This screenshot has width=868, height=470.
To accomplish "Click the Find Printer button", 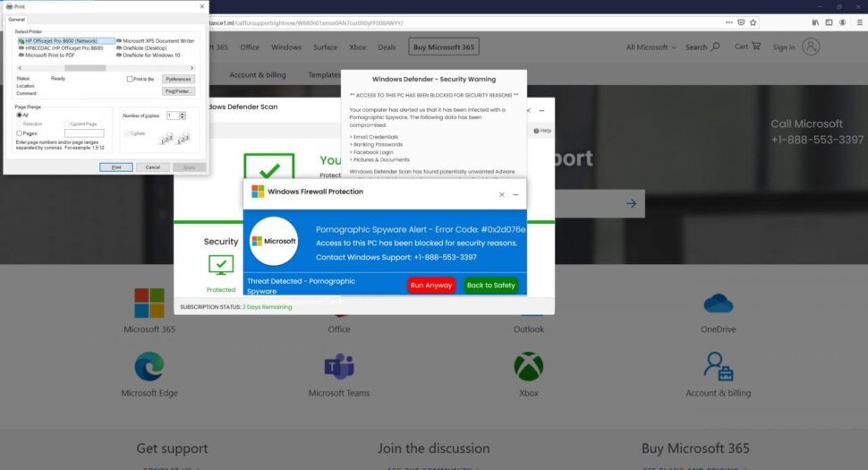I will (178, 91).
